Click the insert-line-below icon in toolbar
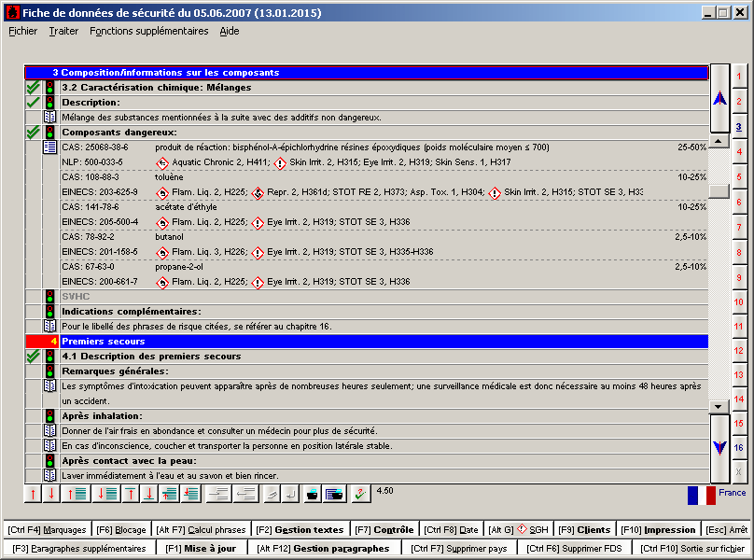Screen dimensions: 754x560 tap(191, 494)
